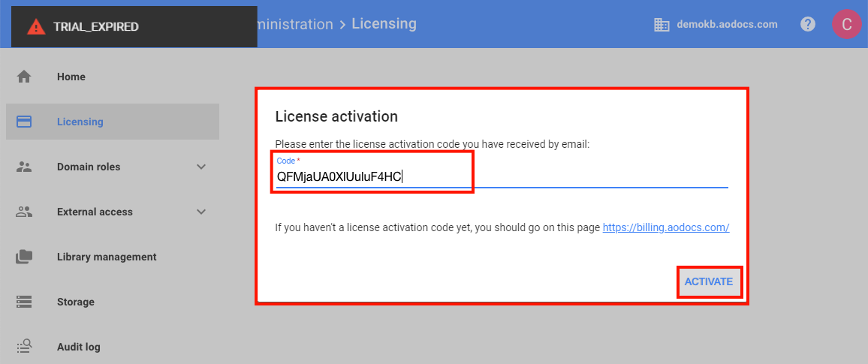Click the Domain roles people icon
Image resolution: width=868 pixels, height=364 pixels.
pos(24,167)
